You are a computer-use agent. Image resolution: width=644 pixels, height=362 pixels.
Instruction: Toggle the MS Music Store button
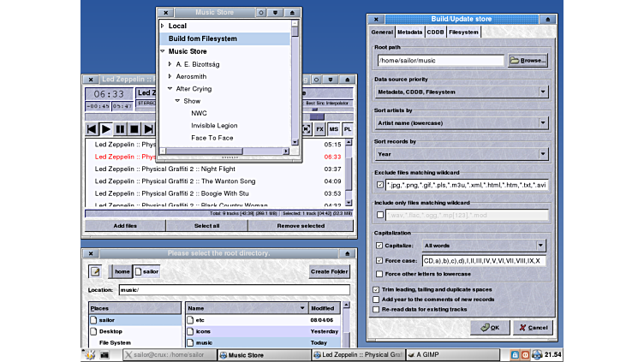(333, 129)
